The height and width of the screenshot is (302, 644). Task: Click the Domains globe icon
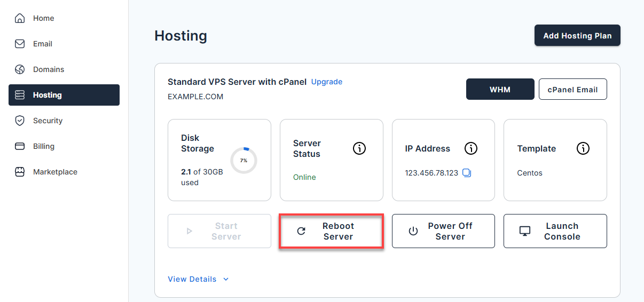click(20, 69)
